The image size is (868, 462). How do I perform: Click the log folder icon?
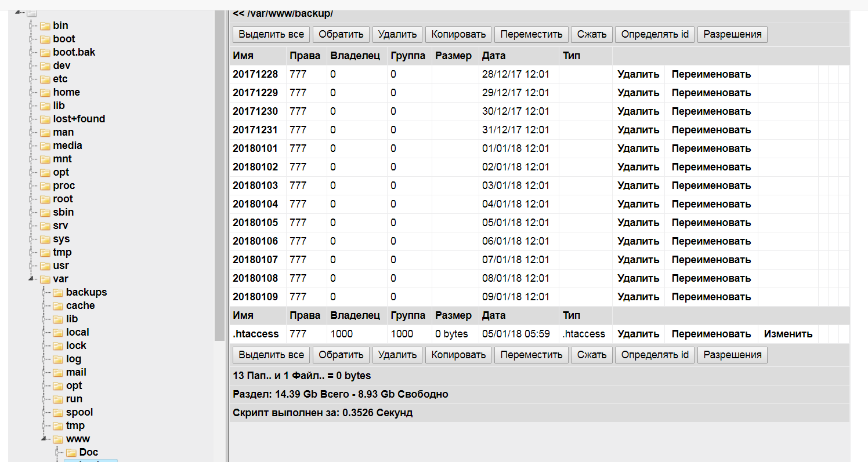[x=58, y=359]
